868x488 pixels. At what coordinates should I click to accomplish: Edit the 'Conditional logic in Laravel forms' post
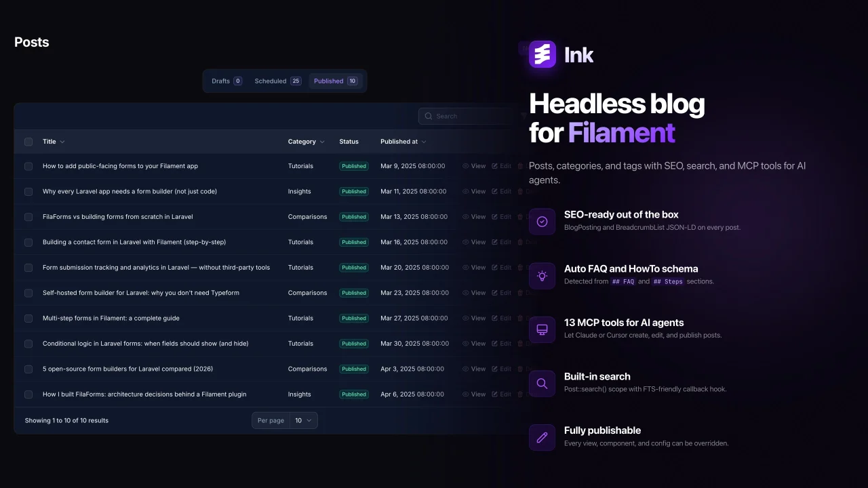tap(502, 344)
